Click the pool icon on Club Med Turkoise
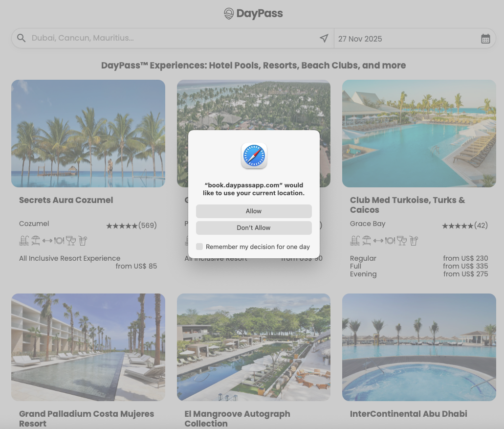This screenshot has height=429, width=504. (x=355, y=241)
